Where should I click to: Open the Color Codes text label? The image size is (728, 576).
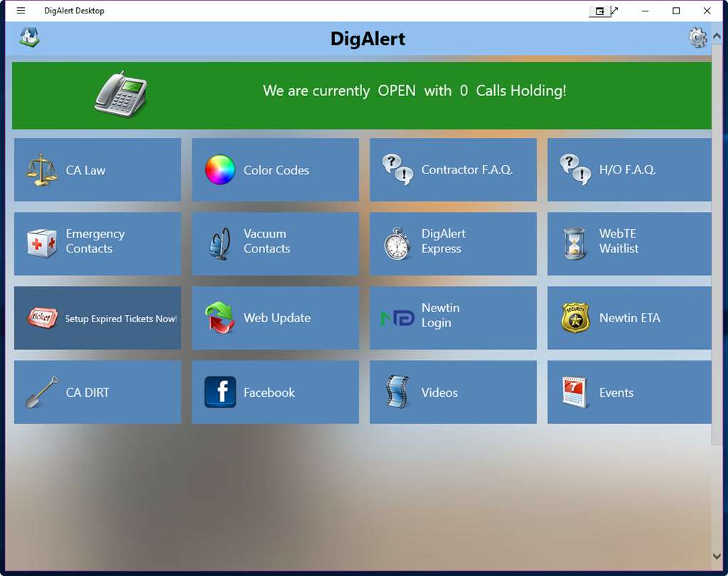tap(277, 171)
